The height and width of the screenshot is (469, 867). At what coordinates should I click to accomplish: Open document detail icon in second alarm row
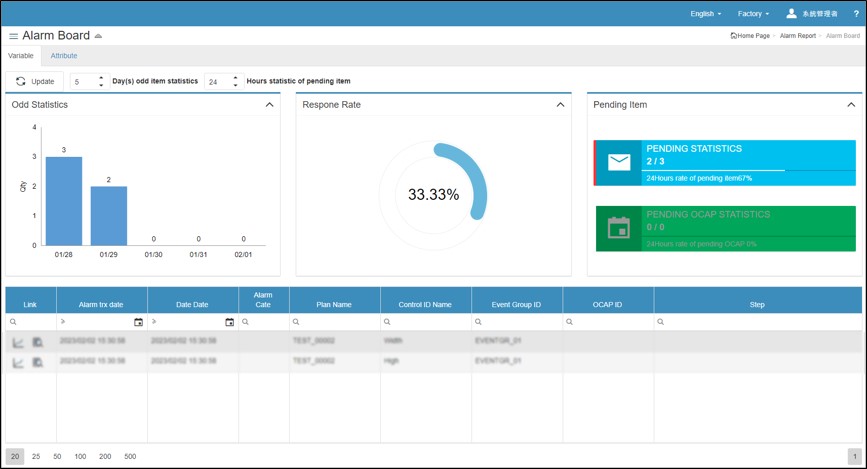pyautogui.click(x=37, y=362)
